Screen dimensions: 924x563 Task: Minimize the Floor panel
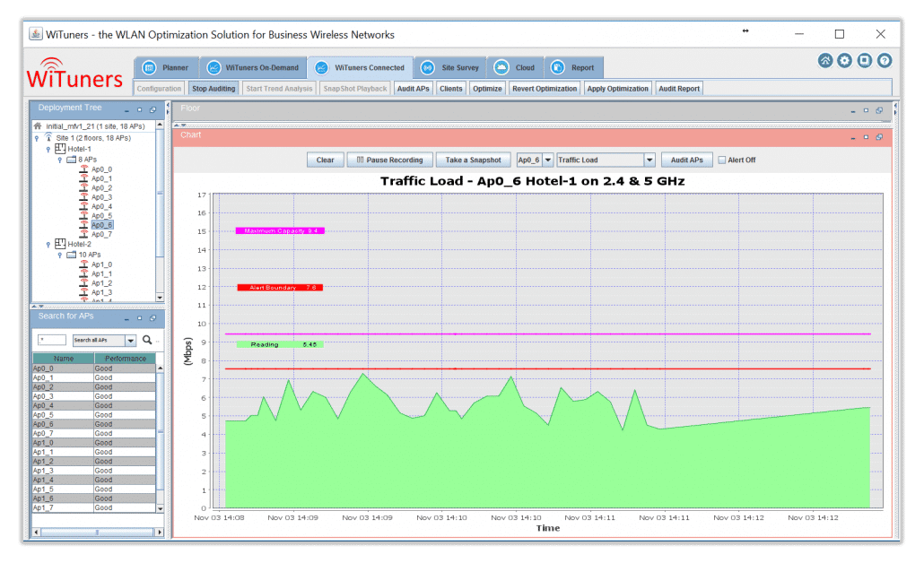click(853, 110)
